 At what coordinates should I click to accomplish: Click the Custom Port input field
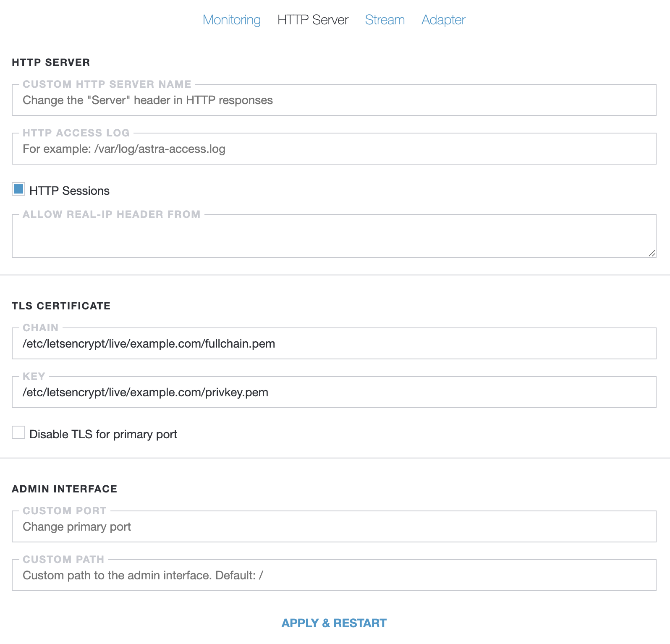click(334, 527)
